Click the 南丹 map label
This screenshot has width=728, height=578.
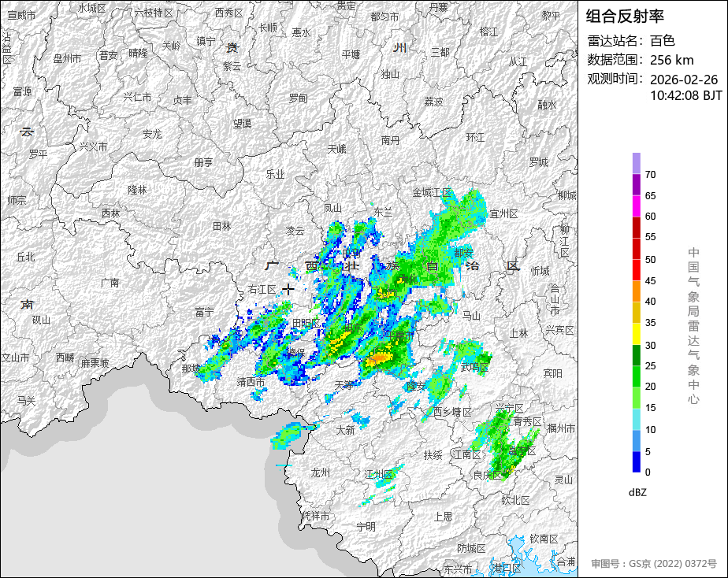tap(390, 140)
